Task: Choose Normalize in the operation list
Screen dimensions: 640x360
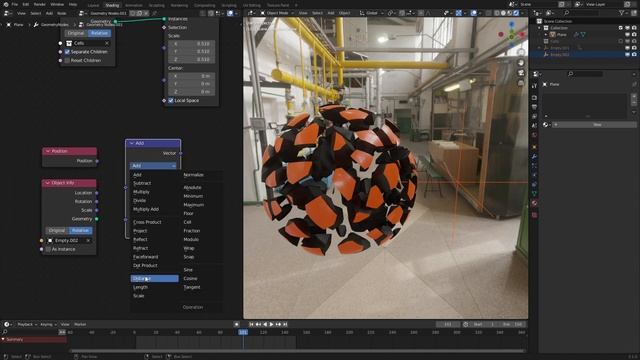Action: 193,175
